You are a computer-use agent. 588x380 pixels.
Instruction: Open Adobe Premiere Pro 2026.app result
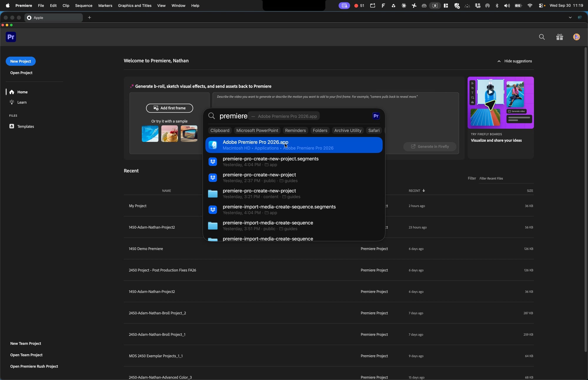point(294,145)
